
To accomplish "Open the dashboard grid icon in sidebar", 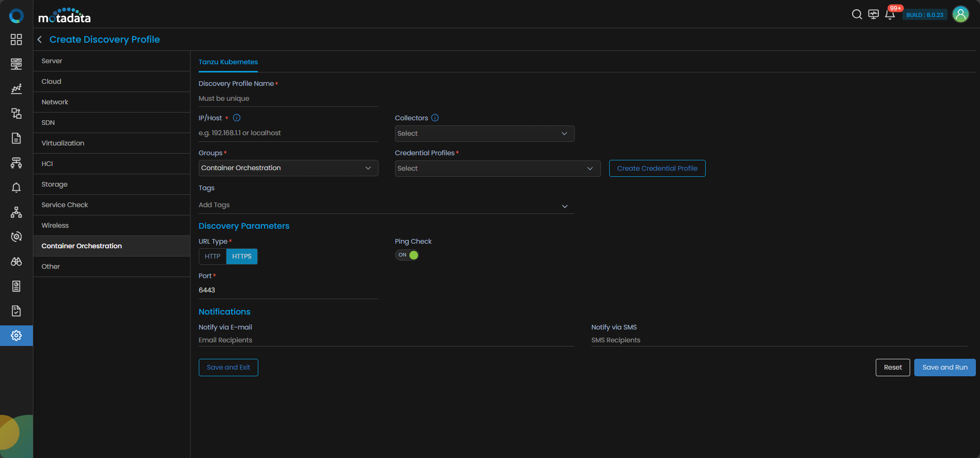I will (x=16, y=40).
